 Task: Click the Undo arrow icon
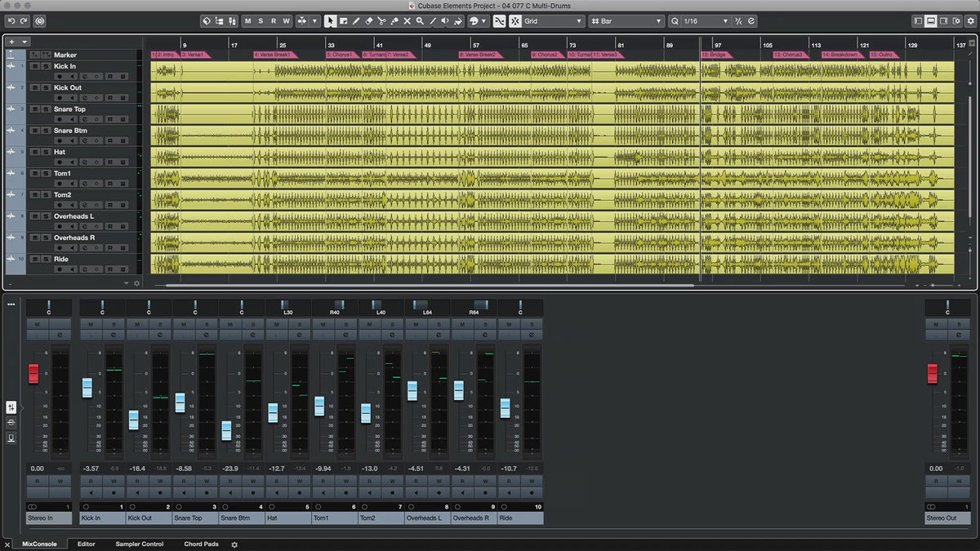pos(11,21)
